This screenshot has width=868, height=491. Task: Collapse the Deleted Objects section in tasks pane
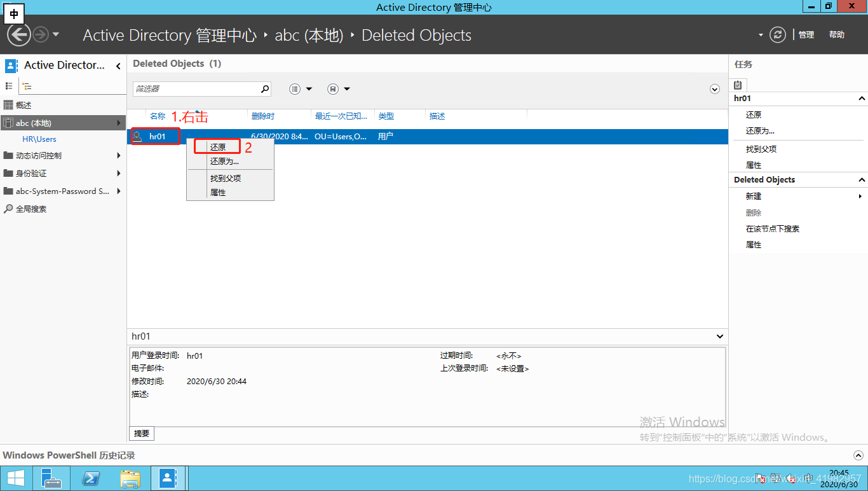click(862, 180)
